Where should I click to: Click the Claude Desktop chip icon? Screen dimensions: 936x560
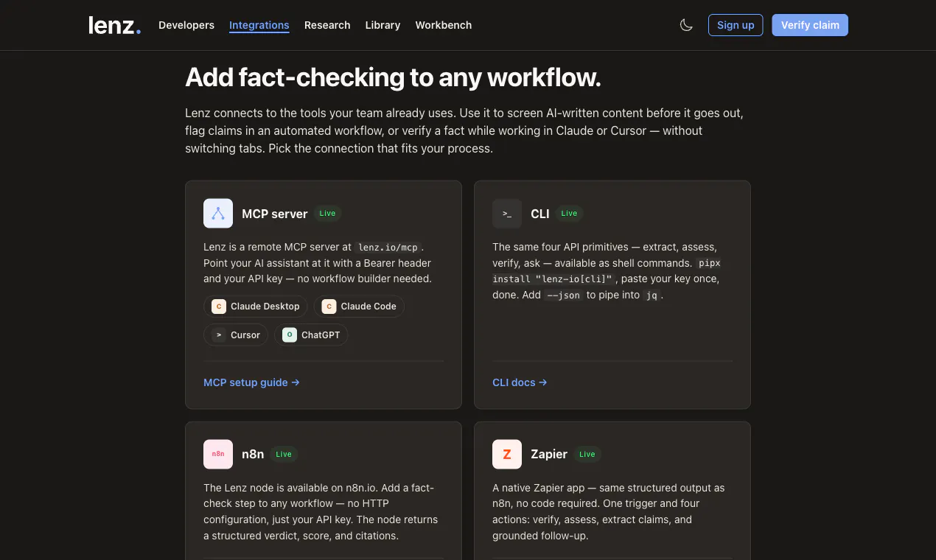pos(219,307)
